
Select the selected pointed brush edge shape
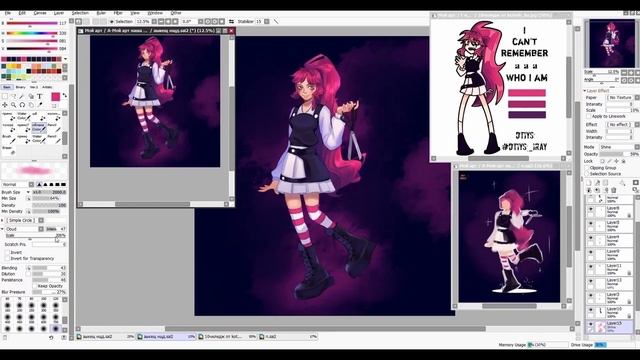pyautogui.click(x=39, y=184)
